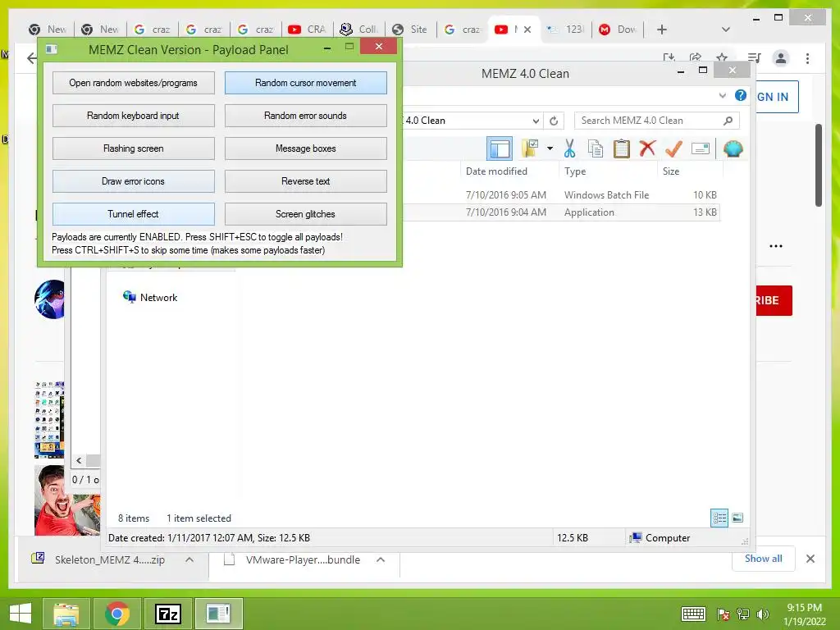Click the search magnifier in Explorer
This screenshot has width=840, height=630.
point(728,121)
